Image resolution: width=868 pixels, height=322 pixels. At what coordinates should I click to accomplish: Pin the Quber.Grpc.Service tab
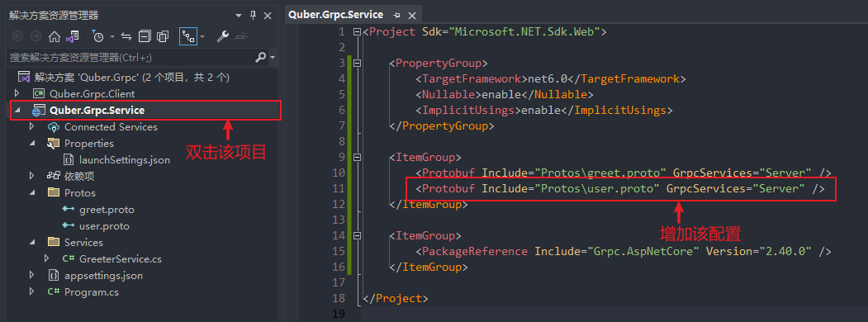point(396,16)
